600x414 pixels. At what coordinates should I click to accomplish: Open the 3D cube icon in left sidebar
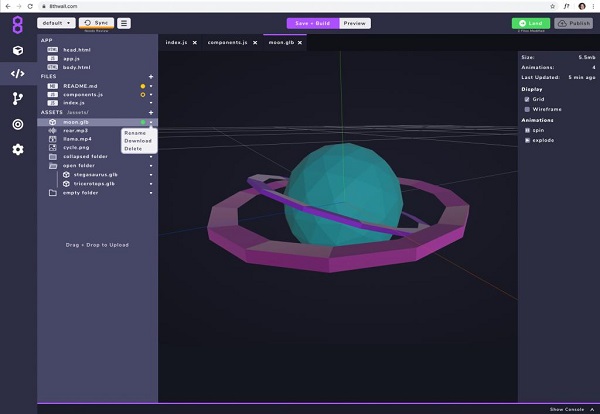pos(17,49)
